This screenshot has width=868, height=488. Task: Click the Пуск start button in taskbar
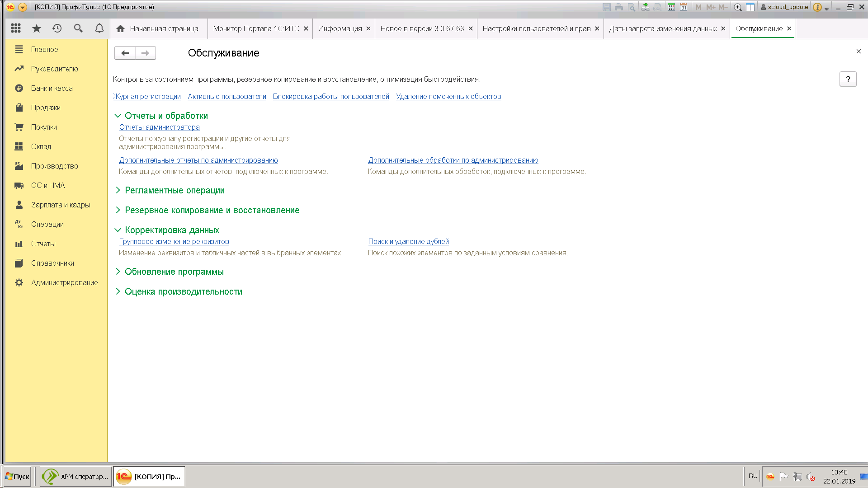coord(17,477)
